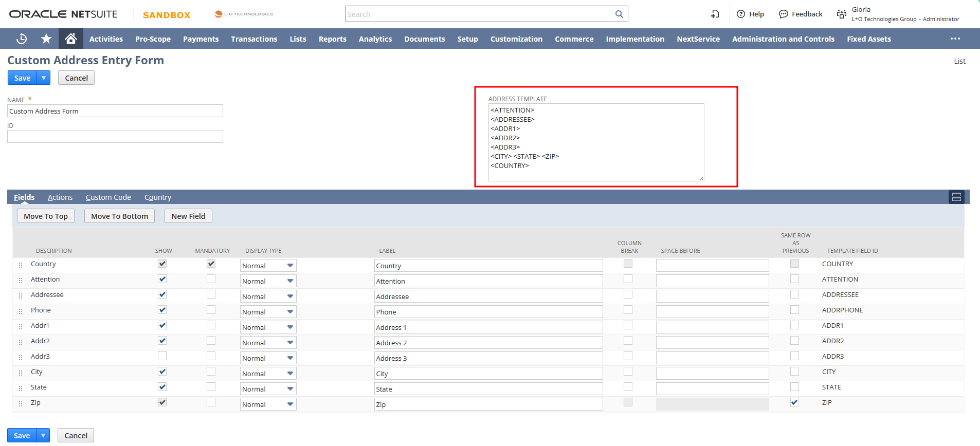980x446 pixels.
Task: Enable Show checkbox for Addr3
Action: tap(162, 356)
